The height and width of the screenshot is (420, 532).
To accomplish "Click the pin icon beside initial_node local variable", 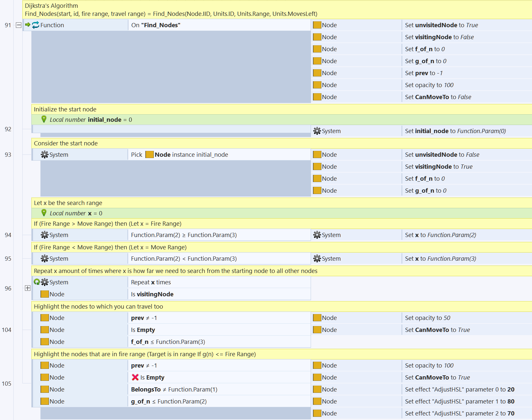I will point(44,119).
